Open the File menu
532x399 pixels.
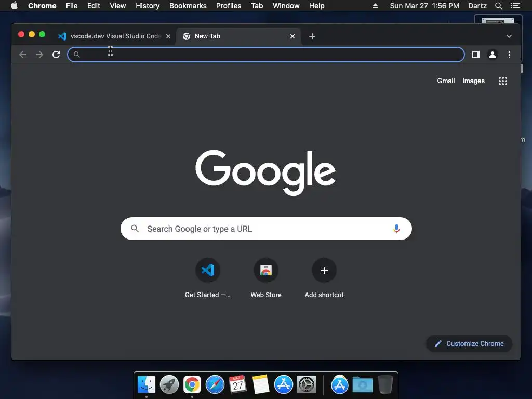pos(72,6)
